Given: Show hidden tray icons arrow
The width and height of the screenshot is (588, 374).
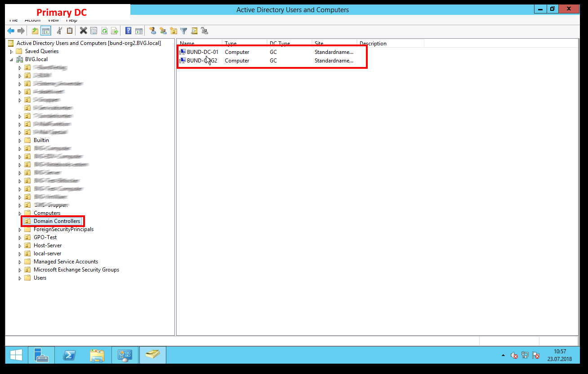Looking at the screenshot, I should click(x=503, y=356).
